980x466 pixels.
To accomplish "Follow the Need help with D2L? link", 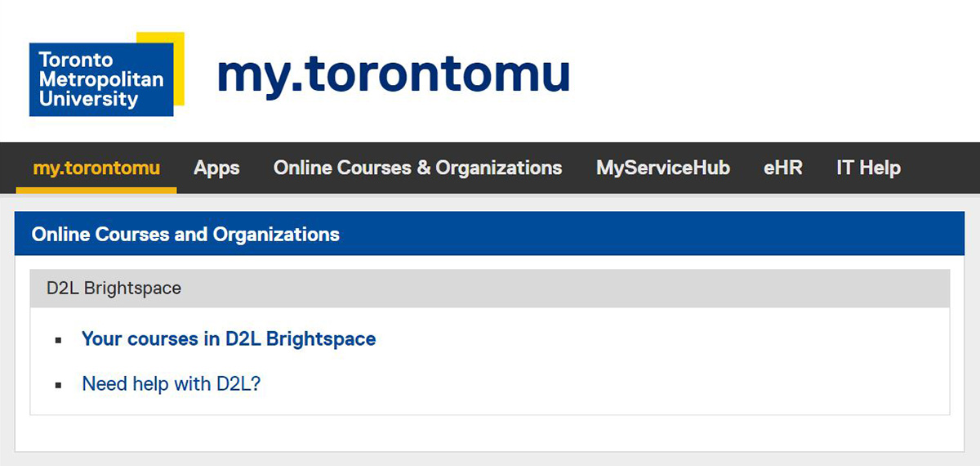I will click(x=171, y=383).
